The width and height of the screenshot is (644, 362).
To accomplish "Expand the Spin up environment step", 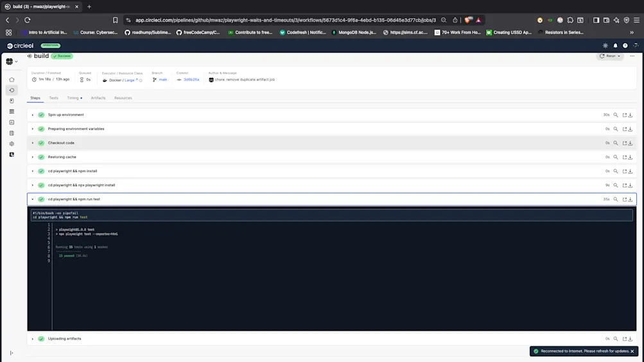I will click(x=33, y=115).
